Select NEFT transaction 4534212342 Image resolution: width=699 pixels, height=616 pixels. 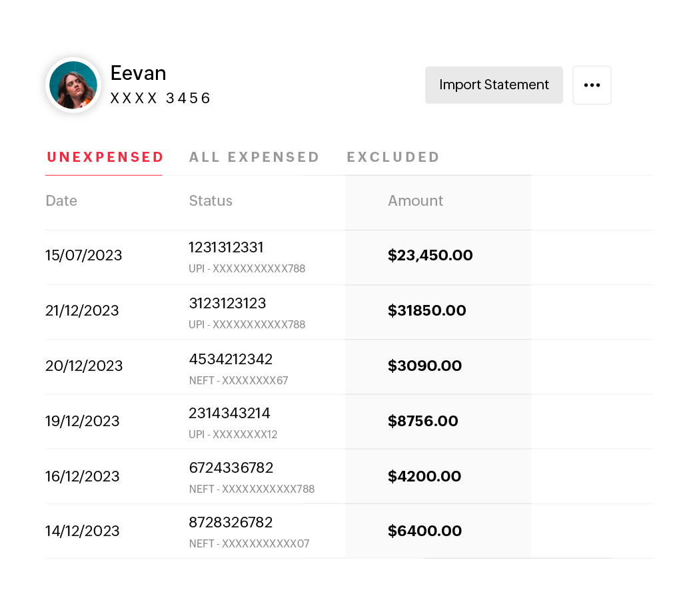[231, 359]
